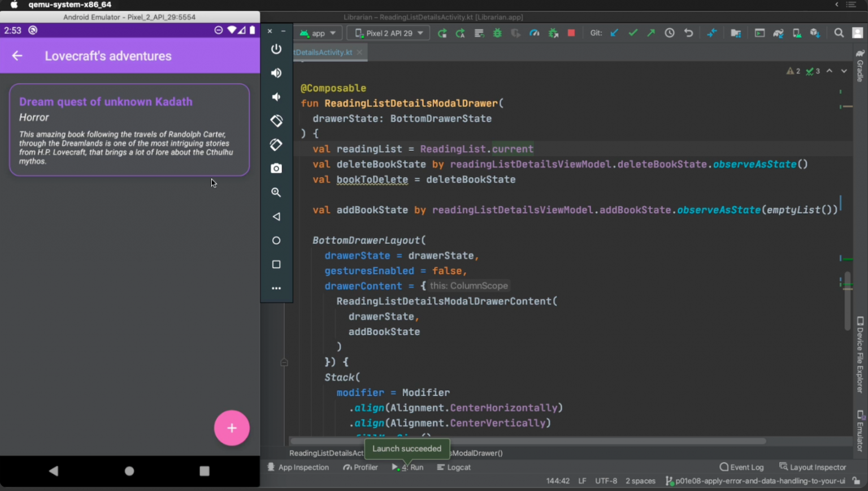Screen dimensions: 868x491
Task: Click the Git commit checkmark
Action: click(633, 33)
